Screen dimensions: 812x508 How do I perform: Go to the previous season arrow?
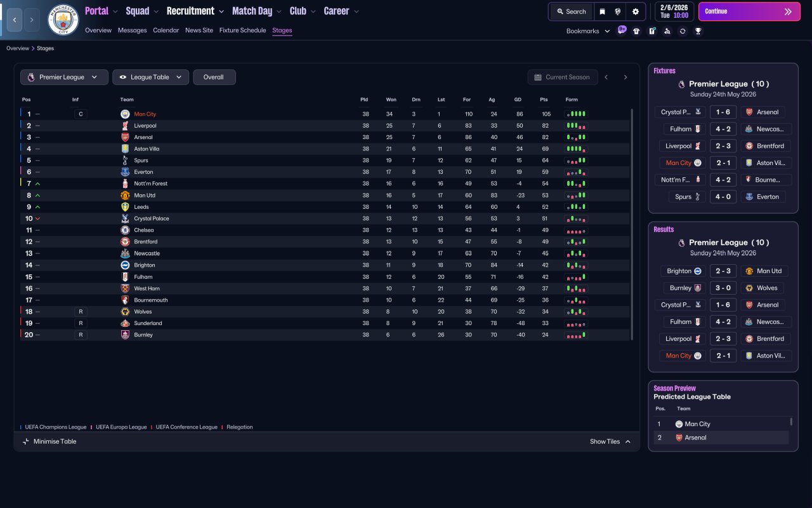click(x=606, y=77)
